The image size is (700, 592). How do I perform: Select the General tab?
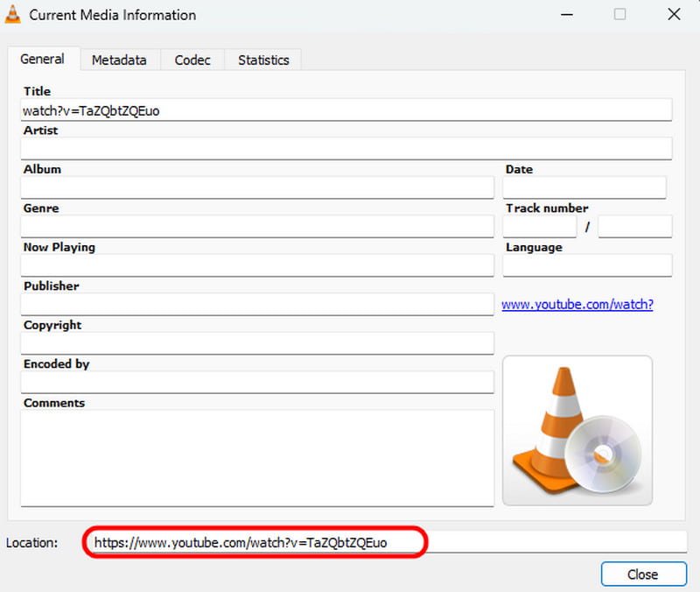click(43, 59)
